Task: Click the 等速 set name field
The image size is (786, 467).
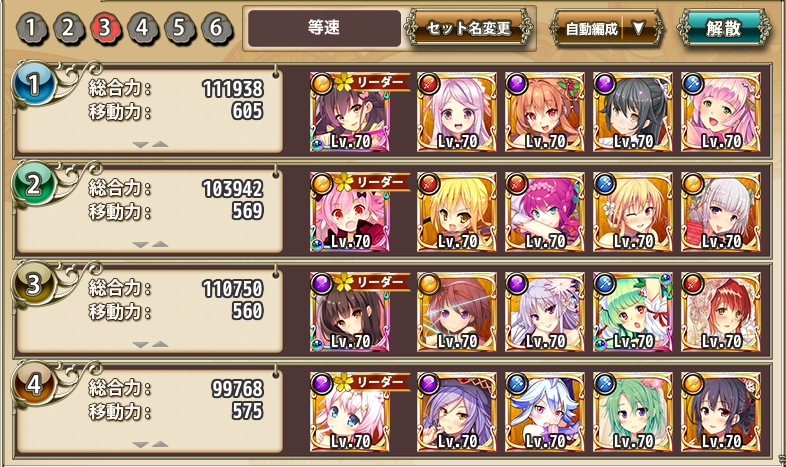Action: (324, 28)
